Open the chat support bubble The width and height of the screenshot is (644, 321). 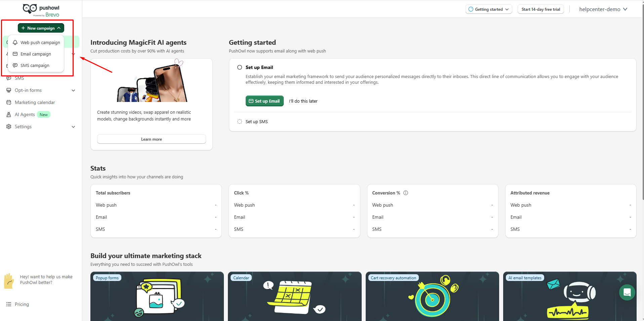coord(627,292)
